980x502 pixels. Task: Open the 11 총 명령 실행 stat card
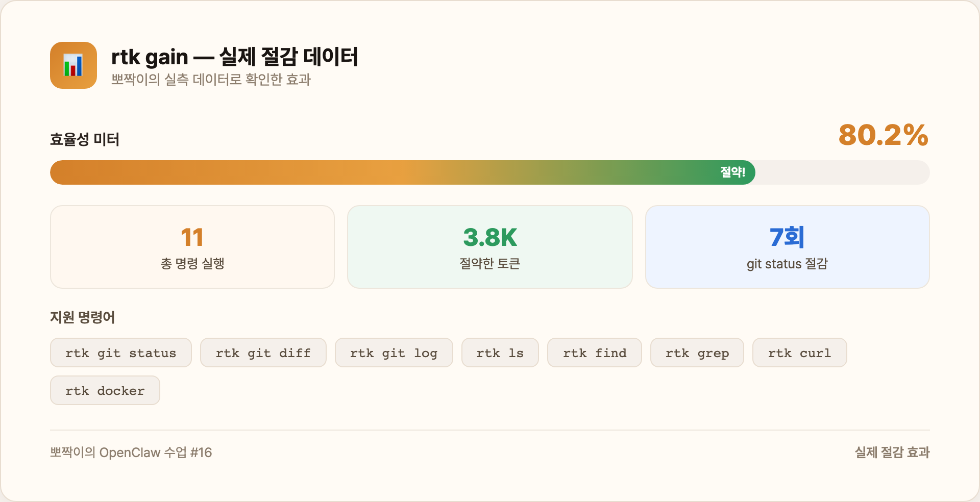(x=192, y=246)
